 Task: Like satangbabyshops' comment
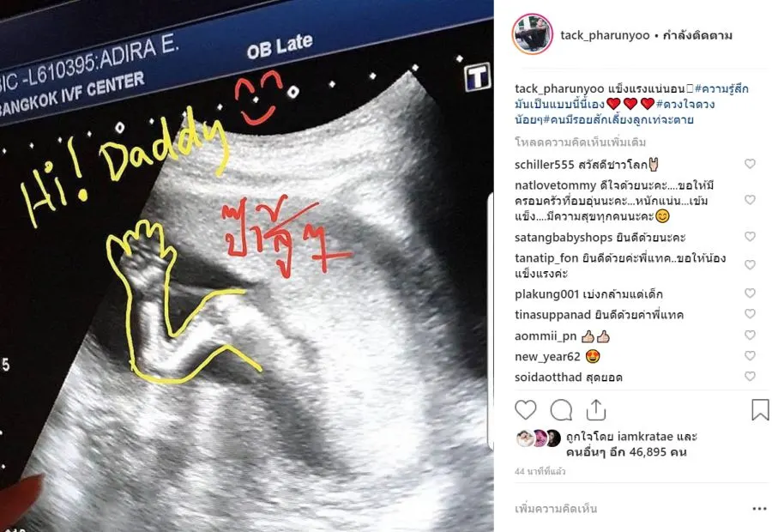[x=750, y=237]
